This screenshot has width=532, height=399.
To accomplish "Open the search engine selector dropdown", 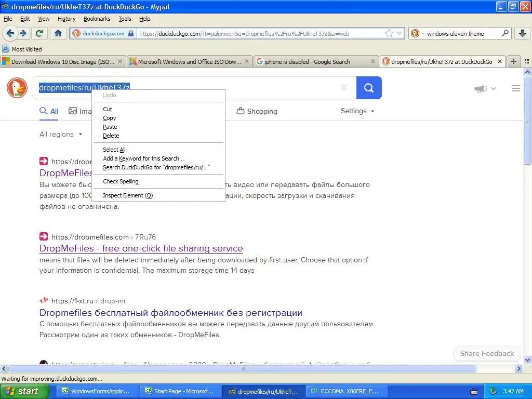I will [417, 34].
